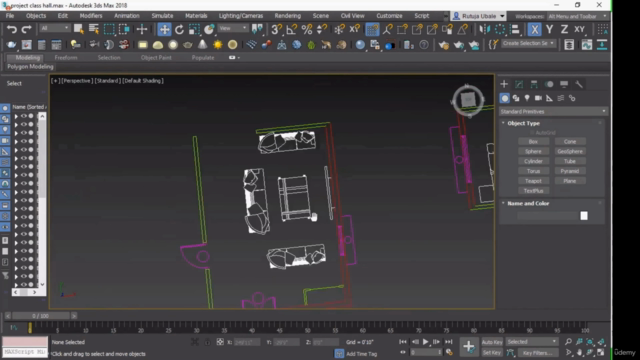Image resolution: width=640 pixels, height=360 pixels.
Task: Click the Sphere primitive button
Action: pos(533,151)
